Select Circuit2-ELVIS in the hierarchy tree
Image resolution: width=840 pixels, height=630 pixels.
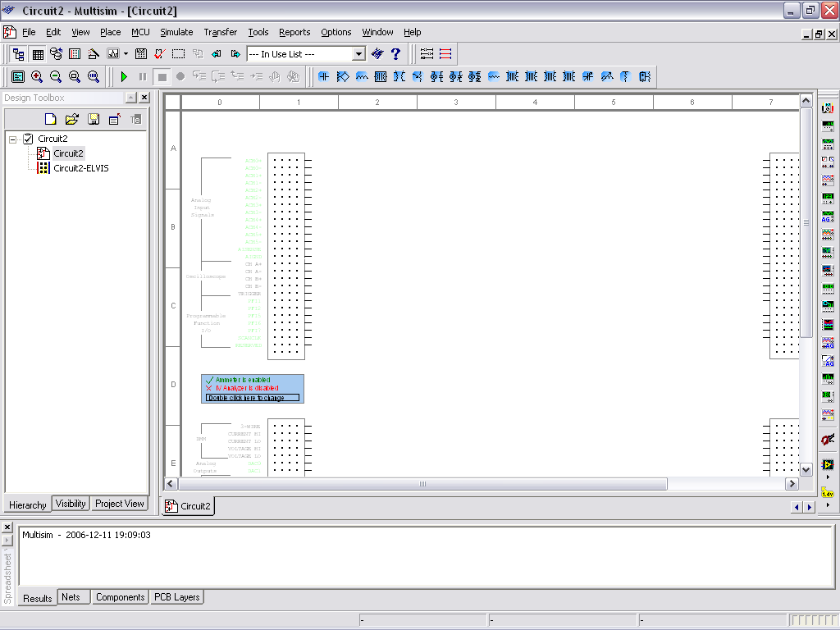click(x=80, y=168)
